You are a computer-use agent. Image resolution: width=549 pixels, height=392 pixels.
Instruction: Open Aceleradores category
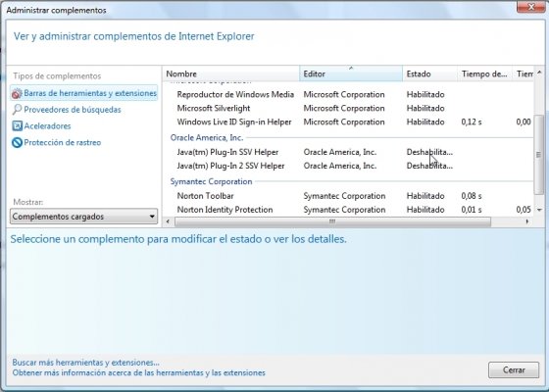click(x=47, y=126)
